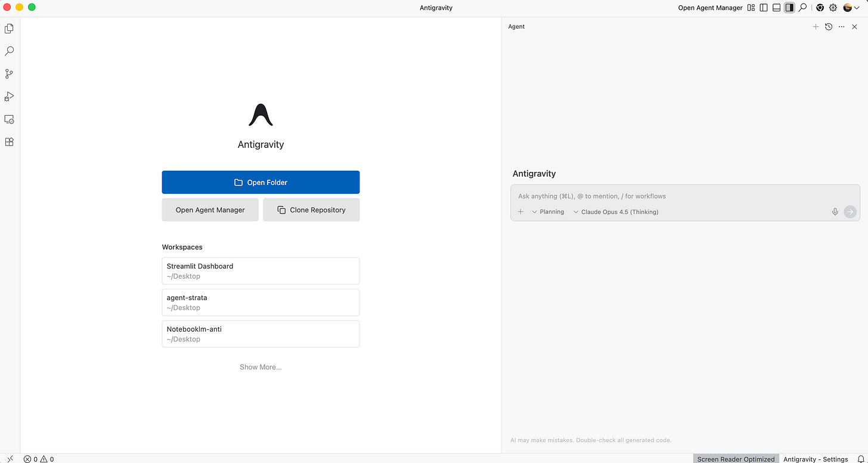View agent conversation history

(829, 27)
